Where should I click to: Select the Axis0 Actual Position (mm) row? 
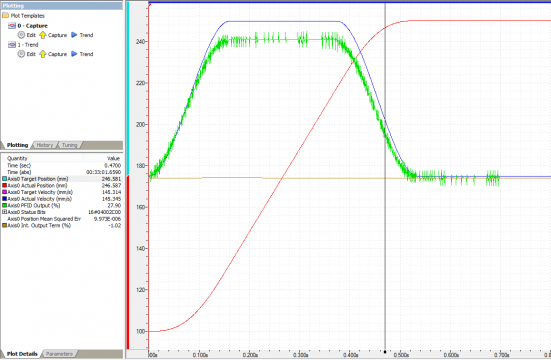(61, 185)
